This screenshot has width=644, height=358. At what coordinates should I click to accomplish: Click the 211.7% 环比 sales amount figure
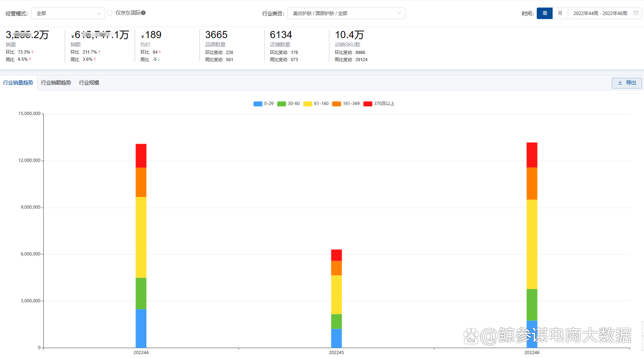click(90, 52)
